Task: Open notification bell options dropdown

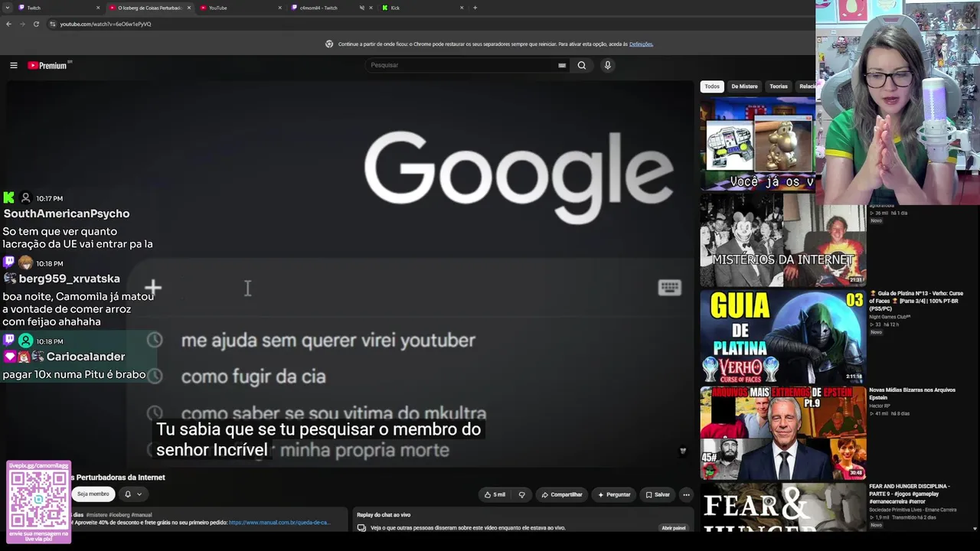Action: click(x=132, y=494)
